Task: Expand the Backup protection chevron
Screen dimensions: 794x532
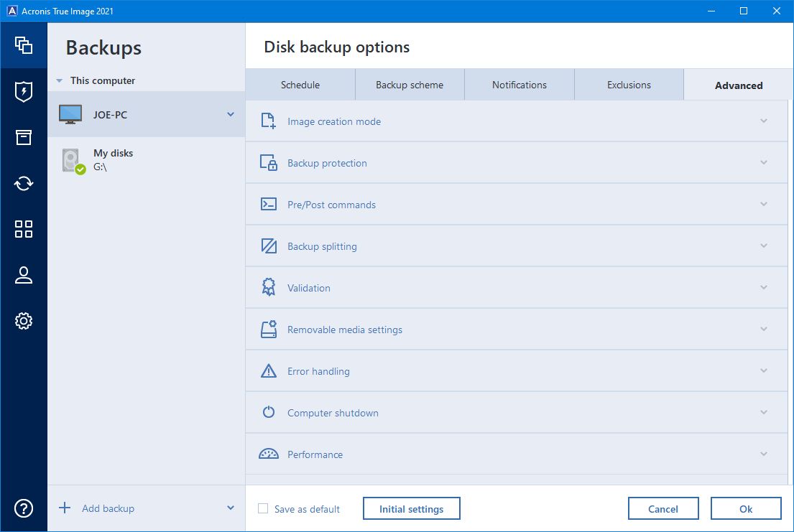Action: pos(764,162)
